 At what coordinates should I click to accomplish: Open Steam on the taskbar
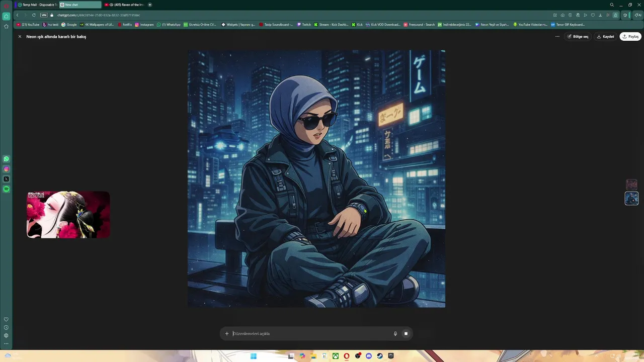[380, 356]
